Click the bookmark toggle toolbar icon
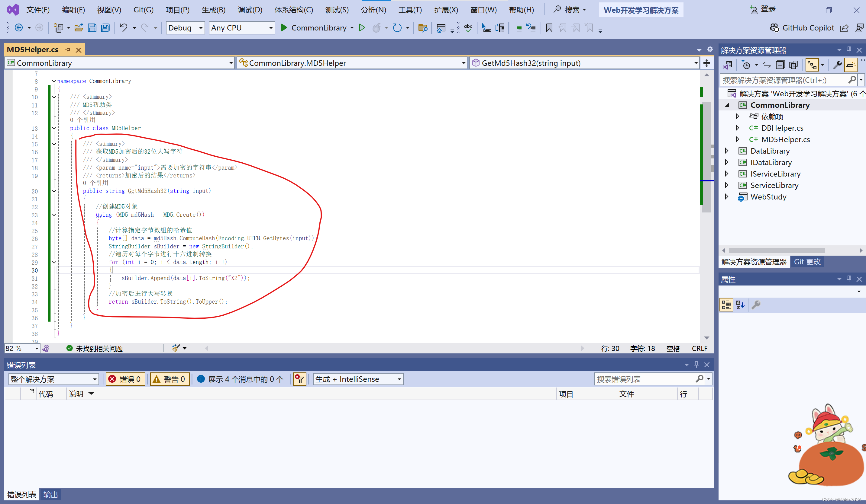The image size is (866, 504). pyautogui.click(x=549, y=28)
